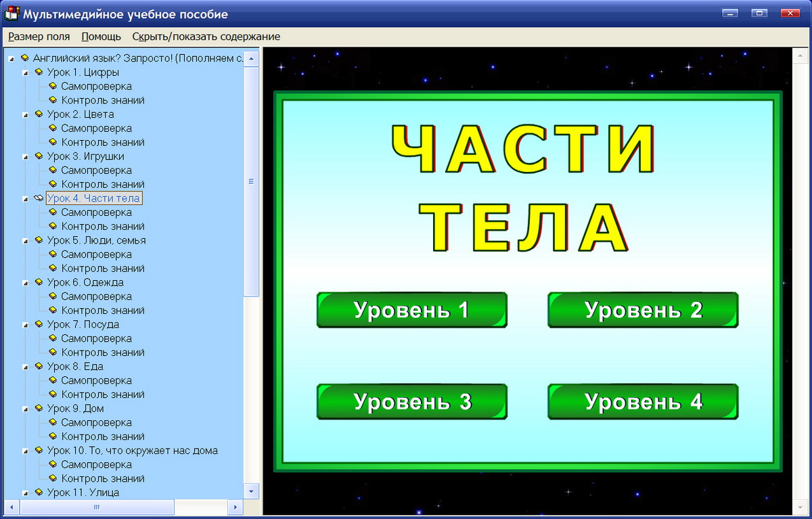
Task: Open Контроль знаний text under Урок 4
Action: (x=103, y=226)
